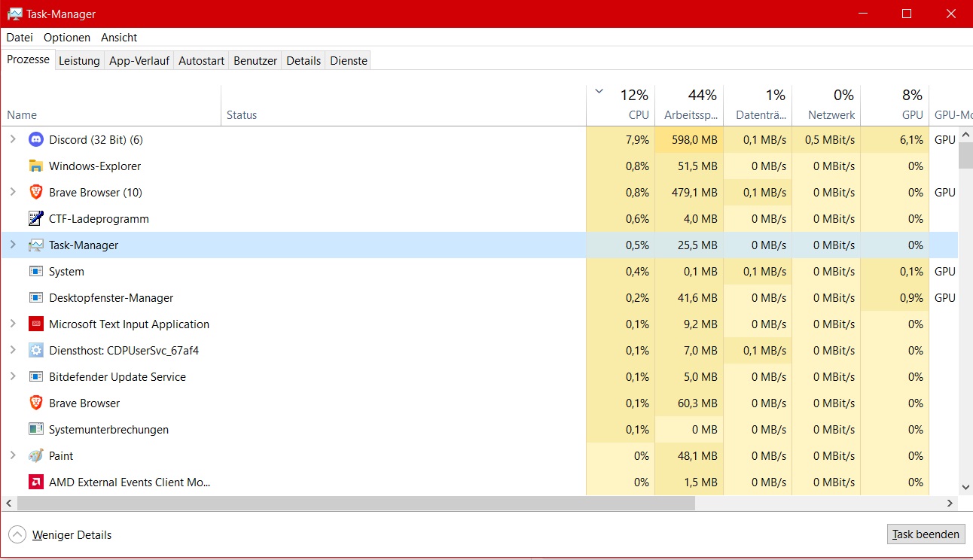This screenshot has height=560, width=973.
Task: Open the Datei menu
Action: click(20, 37)
